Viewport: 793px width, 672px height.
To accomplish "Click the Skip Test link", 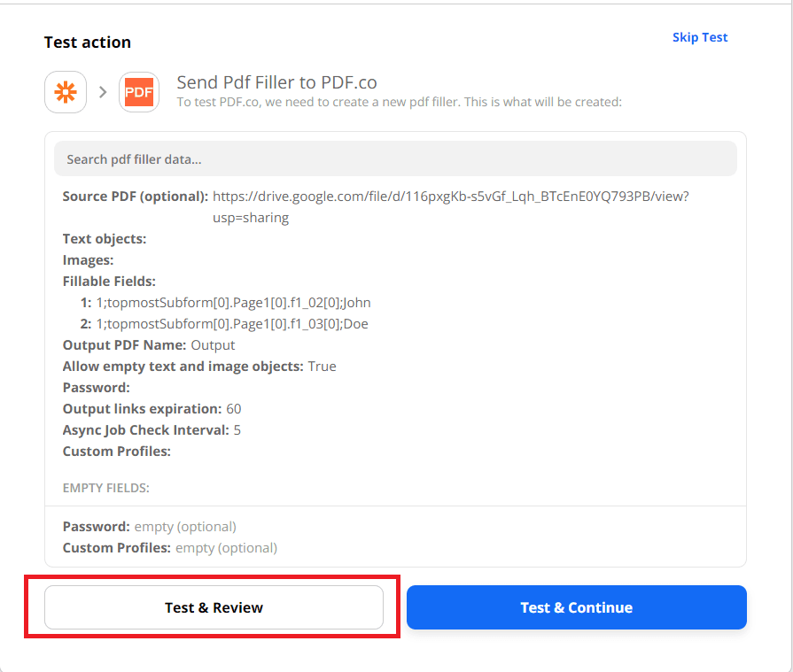I will point(699,37).
